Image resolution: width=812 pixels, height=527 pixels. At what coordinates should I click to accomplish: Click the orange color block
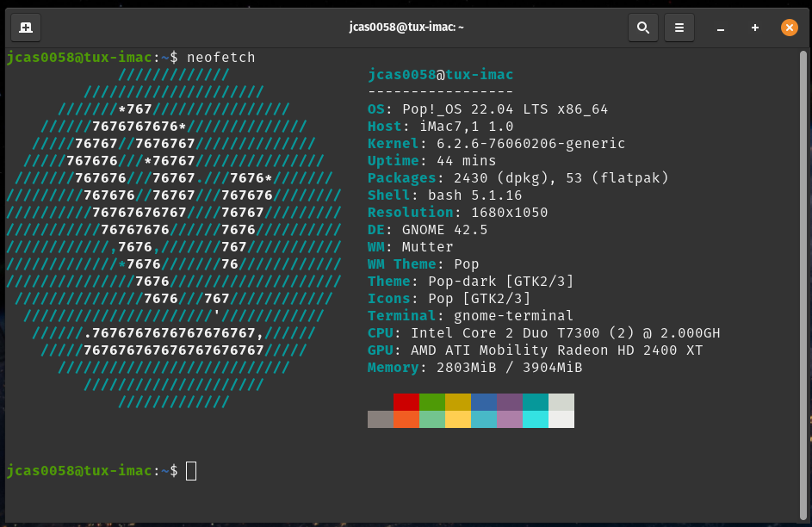(406, 419)
